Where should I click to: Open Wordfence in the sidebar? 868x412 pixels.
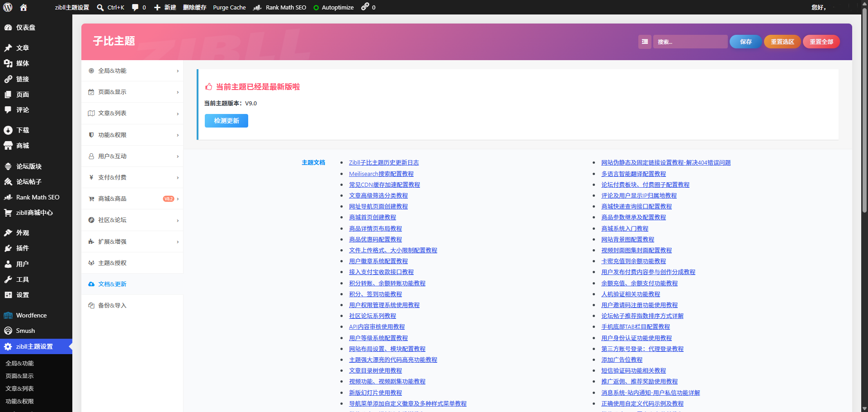click(x=36, y=315)
